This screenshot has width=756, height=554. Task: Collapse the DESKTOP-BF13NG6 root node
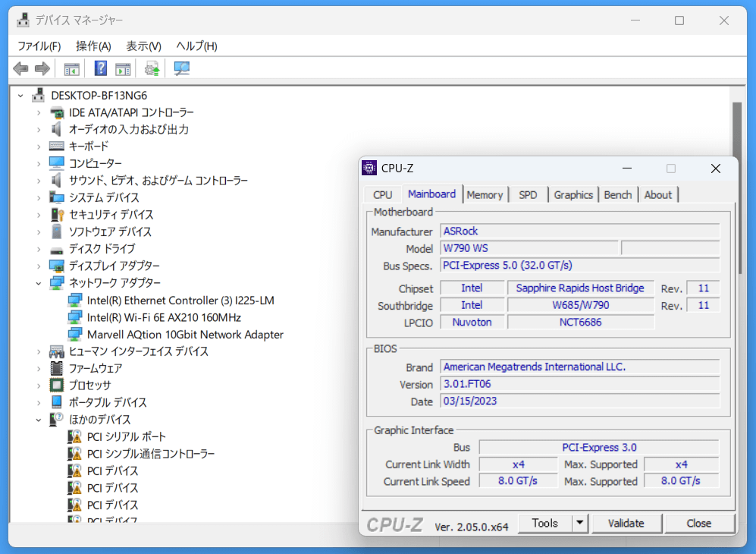pos(20,96)
